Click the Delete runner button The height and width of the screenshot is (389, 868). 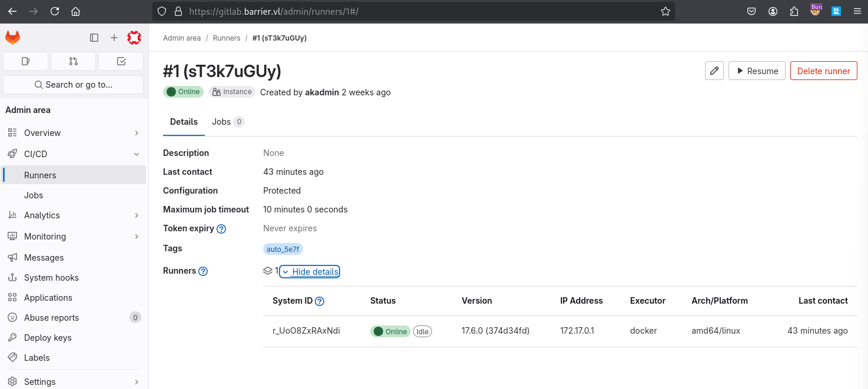coord(823,71)
